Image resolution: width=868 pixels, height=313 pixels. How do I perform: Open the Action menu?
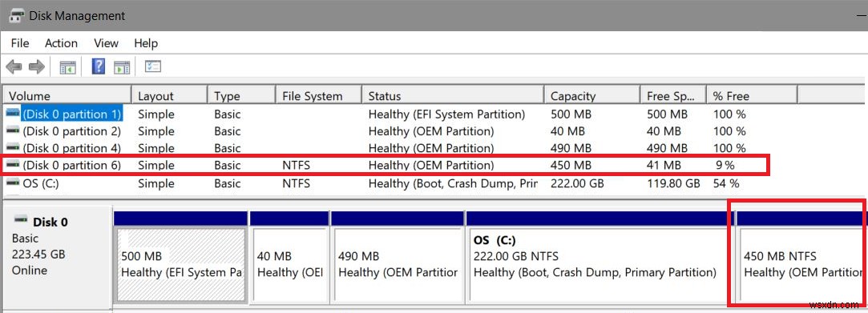point(61,43)
